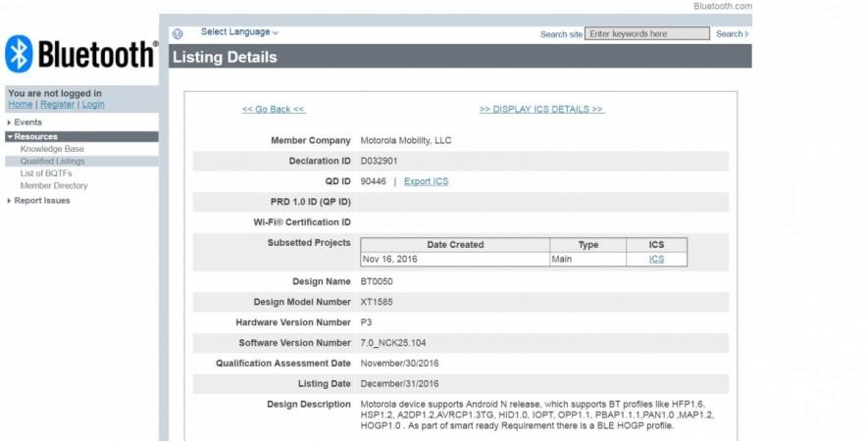The image size is (868, 441).
Task: Click the model number XT1585
Action: 377,302
